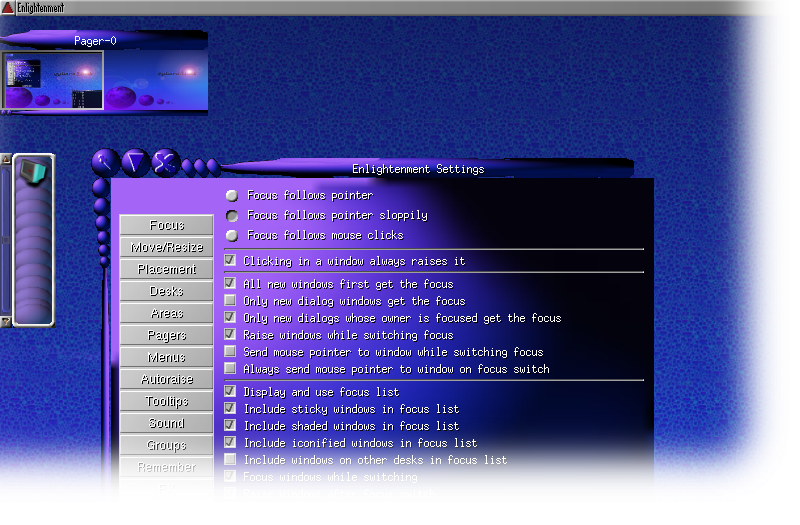Toggle Clicking in a window always raises it
This screenshot has width=800, height=525.
(x=230, y=260)
